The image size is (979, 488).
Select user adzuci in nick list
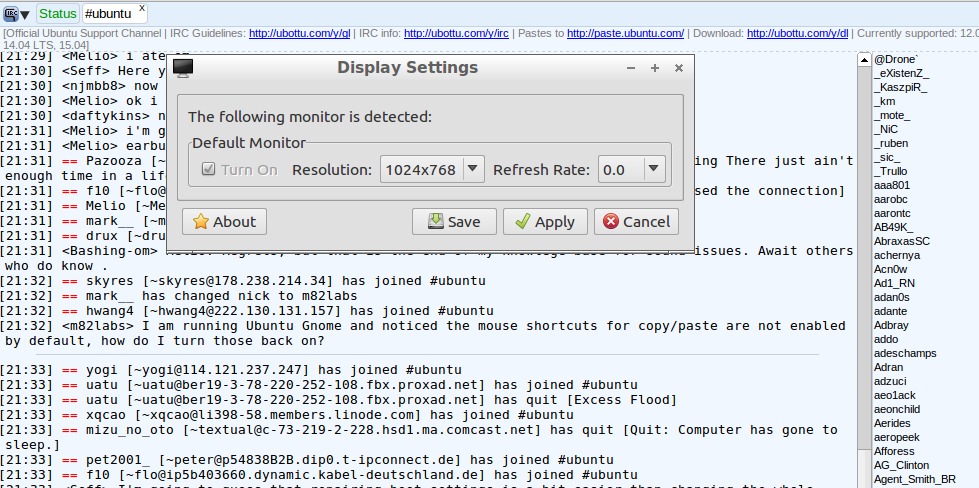[x=890, y=381]
